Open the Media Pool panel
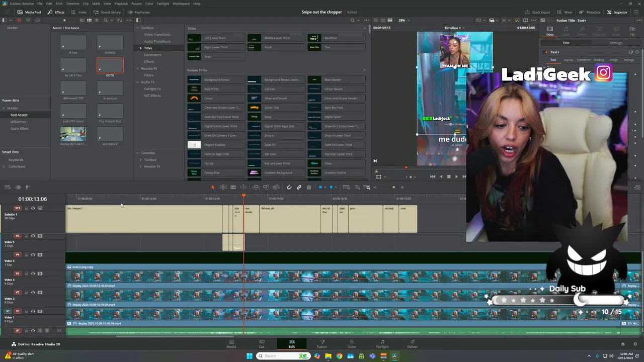 coord(29,12)
